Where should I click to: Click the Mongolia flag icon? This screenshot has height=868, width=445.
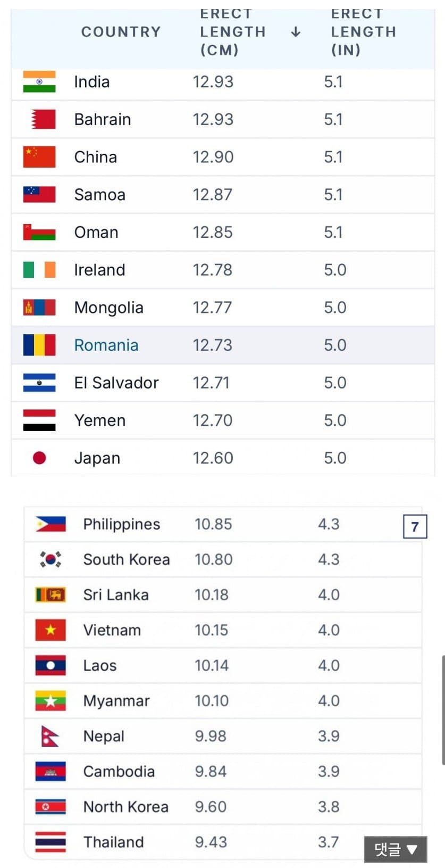tap(39, 308)
